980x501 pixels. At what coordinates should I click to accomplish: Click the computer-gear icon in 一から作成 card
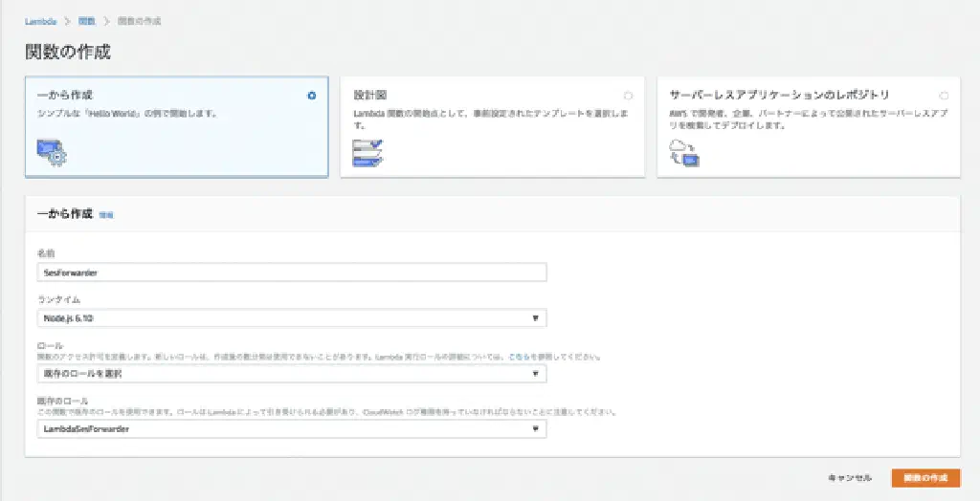tap(51, 153)
